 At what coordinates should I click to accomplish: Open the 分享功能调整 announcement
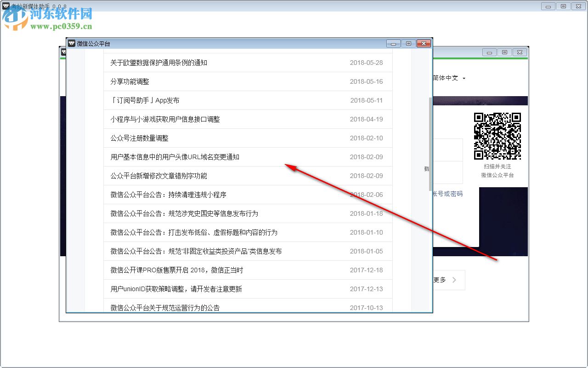(130, 81)
